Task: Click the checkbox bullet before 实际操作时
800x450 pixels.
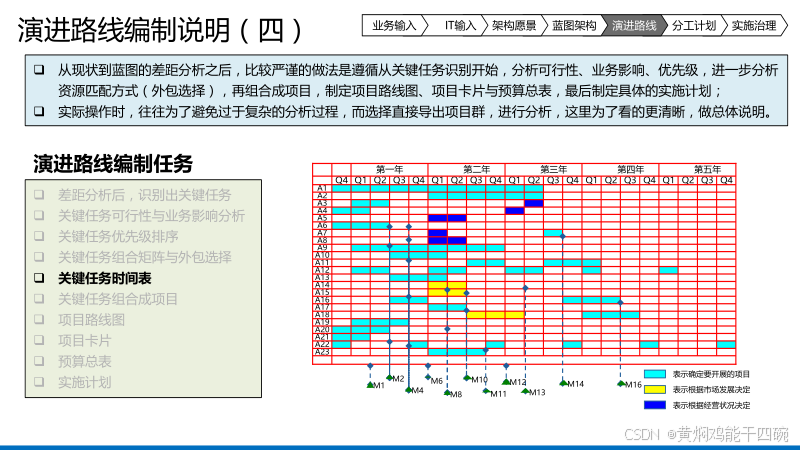Action: (x=39, y=111)
